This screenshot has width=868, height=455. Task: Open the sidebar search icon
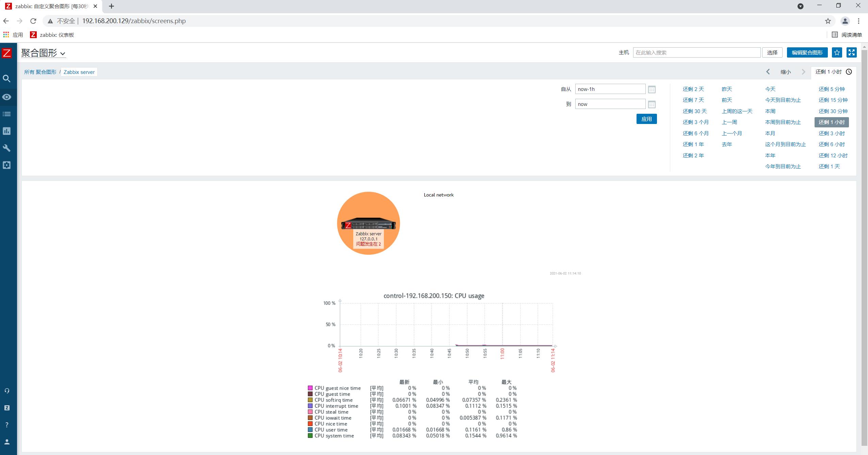7,79
